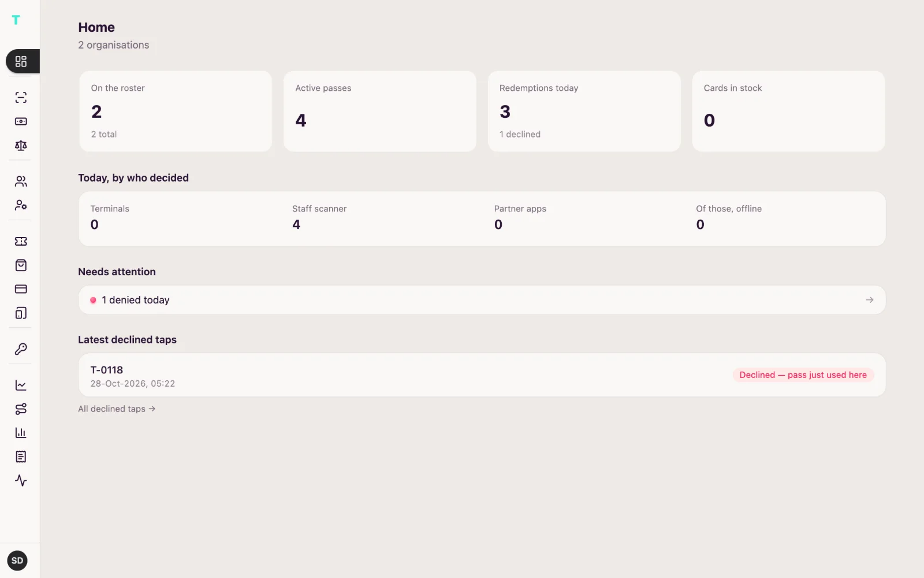Click the teal T logo
Viewport: 924px width, 578px height.
click(x=16, y=20)
